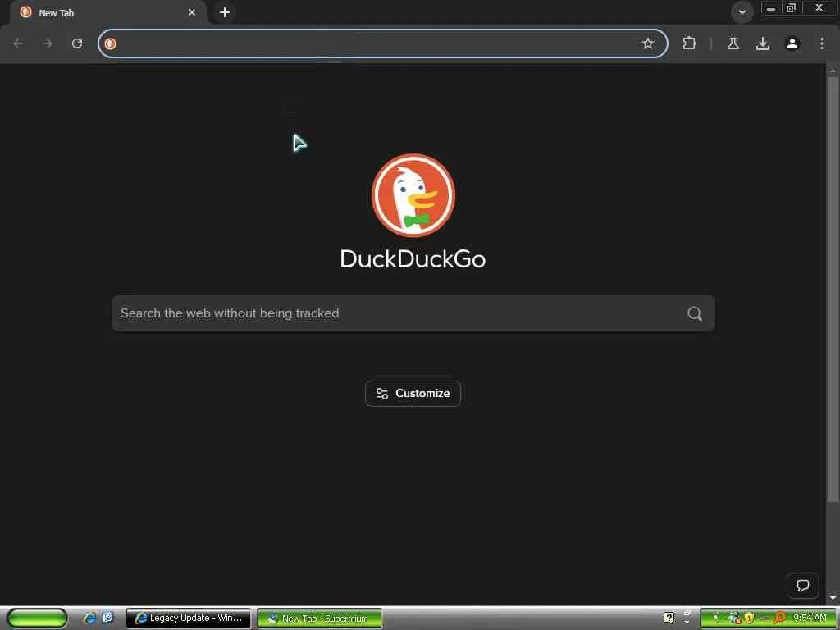Open language bar options arrow
The image size is (840, 630).
(687, 622)
